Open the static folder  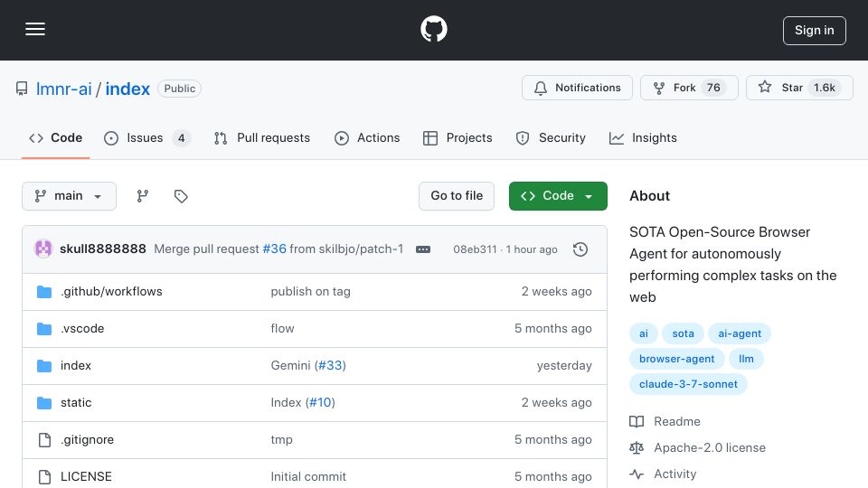(x=76, y=403)
